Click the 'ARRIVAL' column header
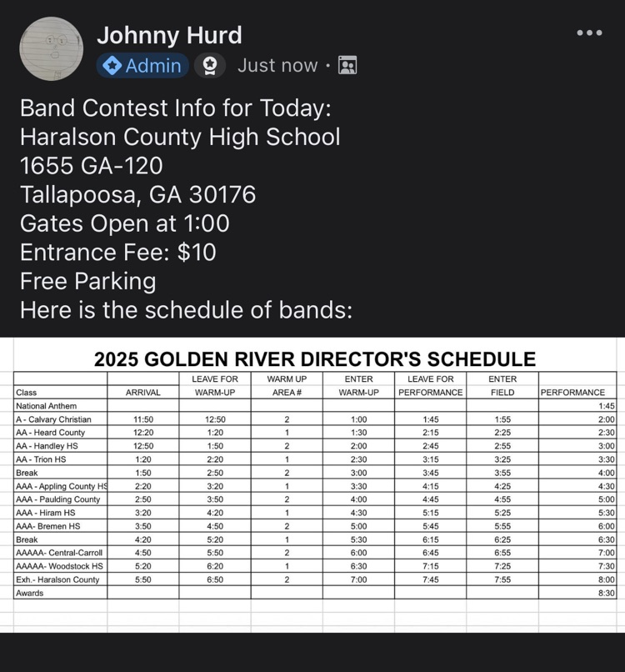Image resolution: width=625 pixels, height=672 pixels. pos(142,392)
